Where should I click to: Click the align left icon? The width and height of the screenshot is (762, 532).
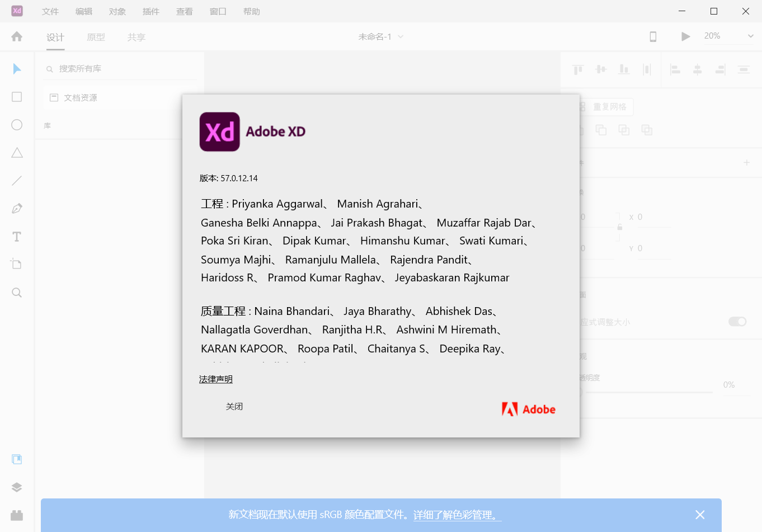675,69
